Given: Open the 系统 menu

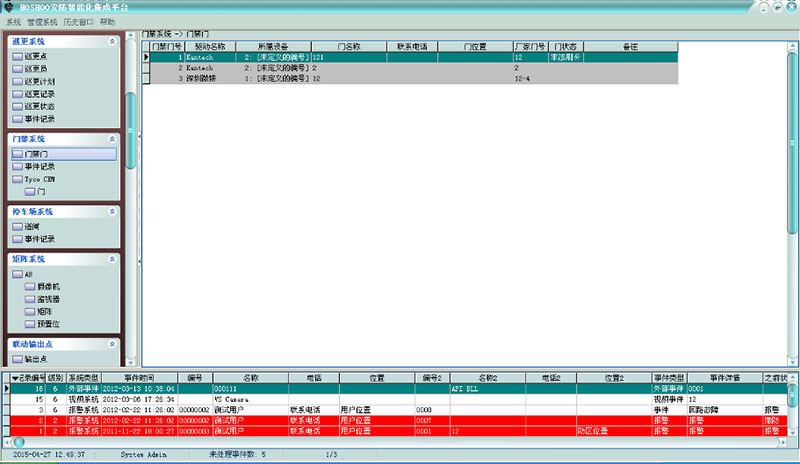Looking at the screenshot, I should click(x=13, y=21).
